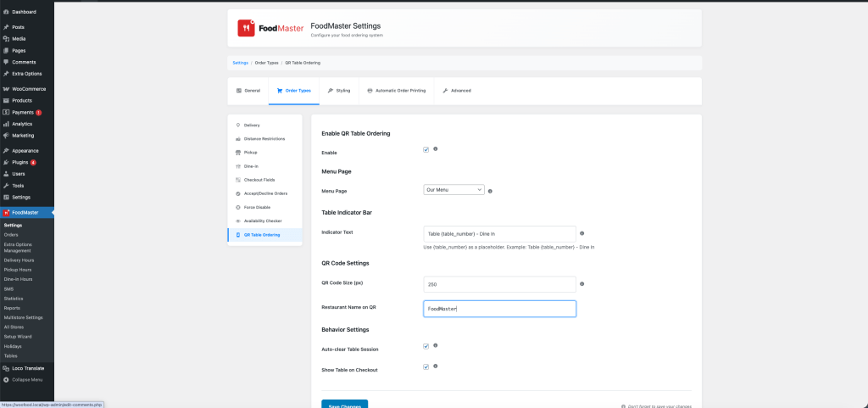Toggle the Enable QR Table Ordering checkbox

[426, 150]
